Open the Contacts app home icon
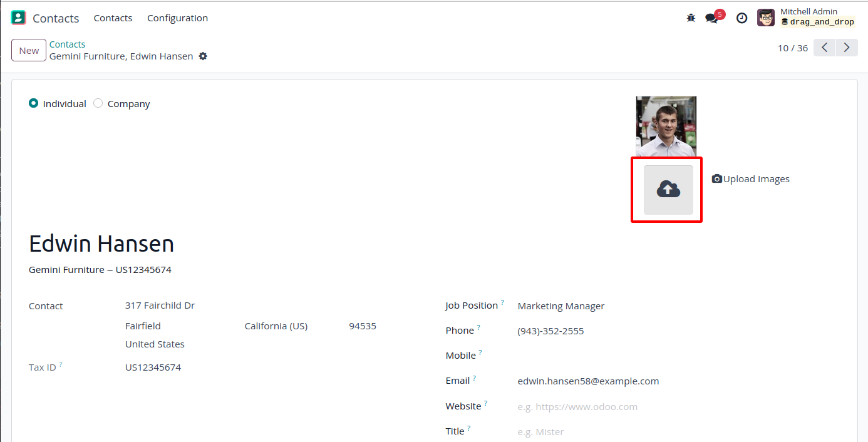 coord(19,18)
